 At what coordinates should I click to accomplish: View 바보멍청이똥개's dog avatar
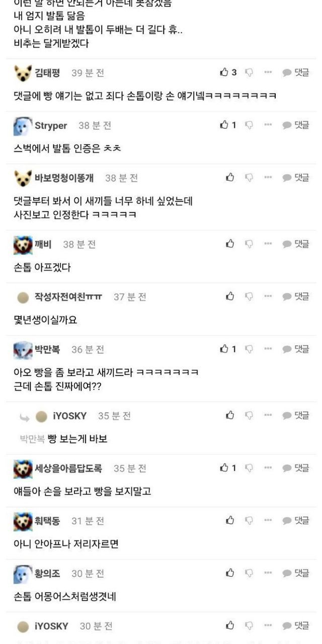coord(22,178)
